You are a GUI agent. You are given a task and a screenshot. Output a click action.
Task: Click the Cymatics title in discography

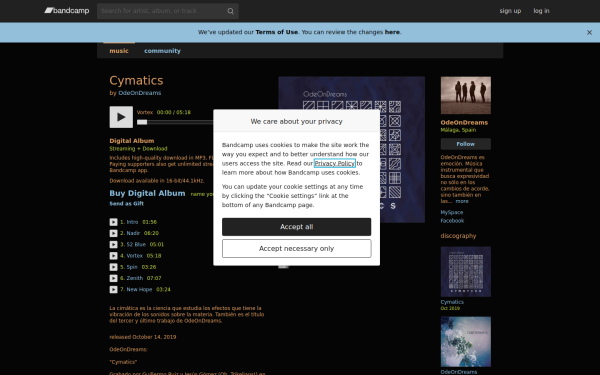[x=452, y=302]
